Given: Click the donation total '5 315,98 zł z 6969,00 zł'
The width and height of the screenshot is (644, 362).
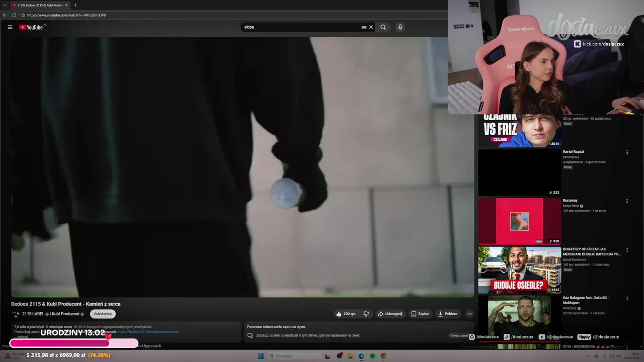Looking at the screenshot, I should pos(56,355).
